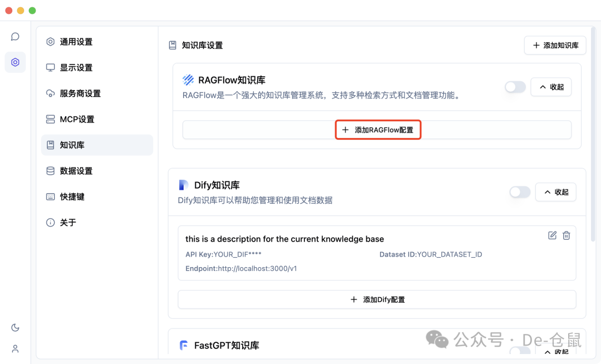Enable the Dify knowledge base toggle
This screenshot has width=601, height=364.
[x=519, y=192]
